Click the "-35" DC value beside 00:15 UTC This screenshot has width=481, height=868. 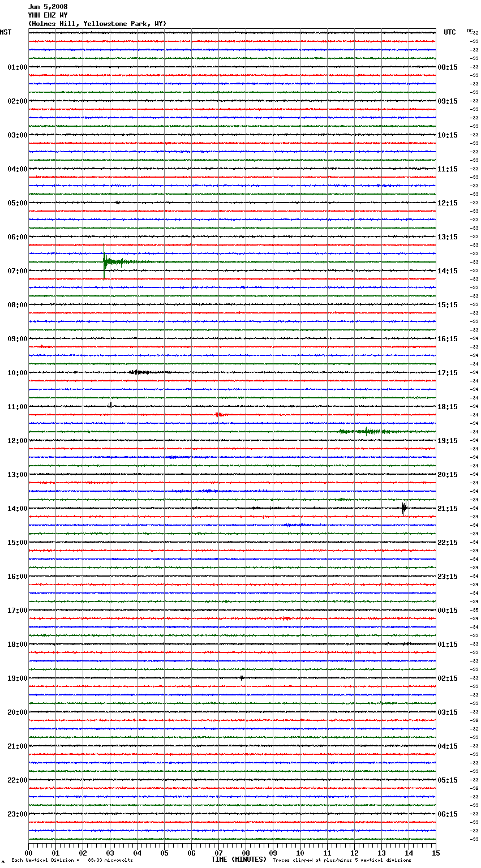point(475,610)
